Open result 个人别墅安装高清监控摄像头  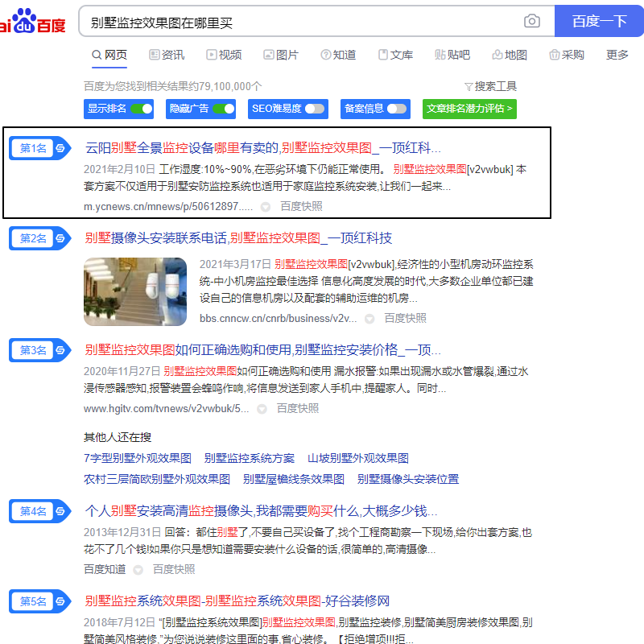261,511
